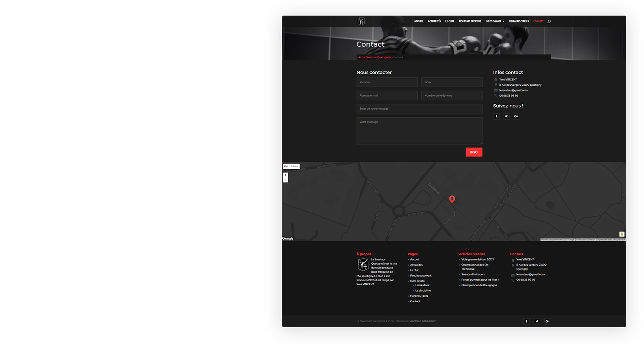Focus the Nom input field
The height and width of the screenshot is (347, 644).
pyautogui.click(x=452, y=82)
